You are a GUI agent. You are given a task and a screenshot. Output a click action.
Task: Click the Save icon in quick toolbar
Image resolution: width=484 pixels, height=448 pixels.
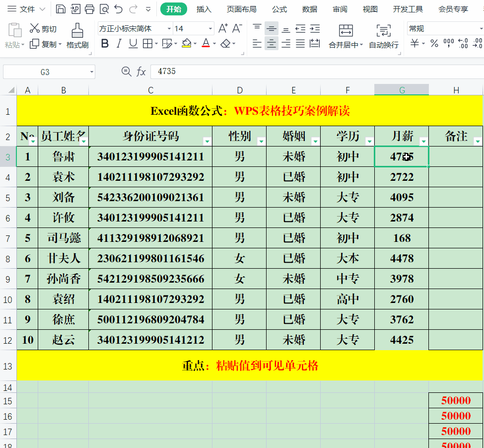click(x=60, y=9)
